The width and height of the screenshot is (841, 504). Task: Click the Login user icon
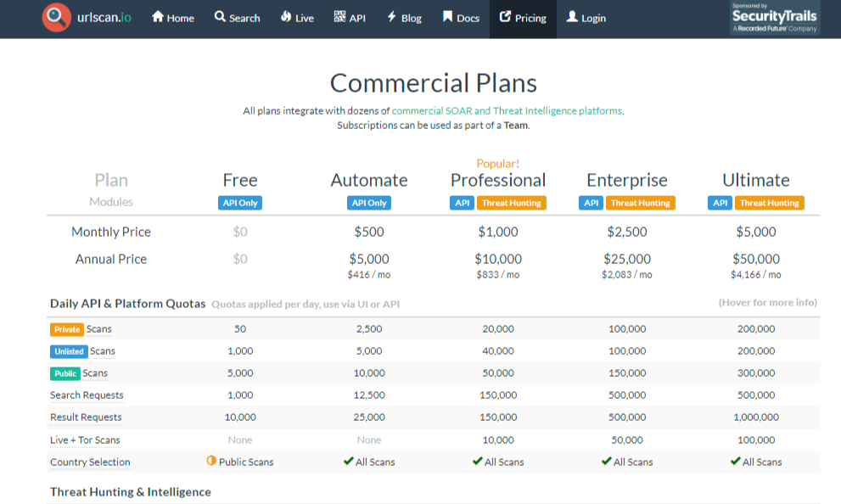(572, 17)
